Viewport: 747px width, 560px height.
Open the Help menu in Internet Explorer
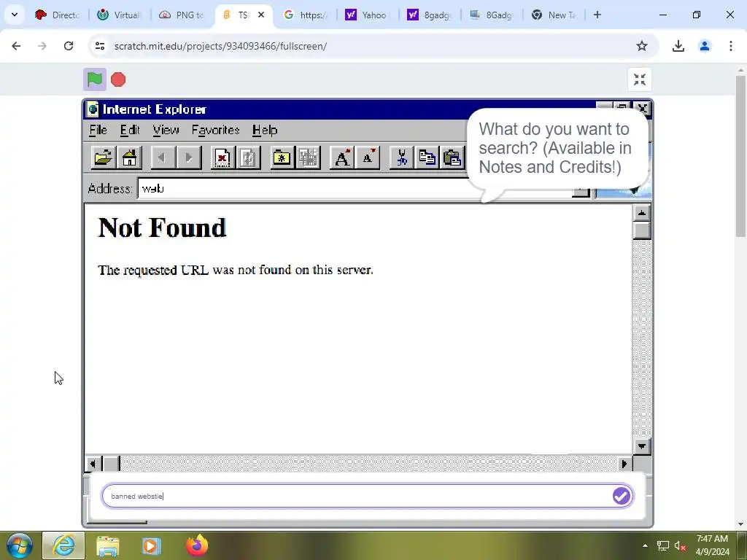(265, 130)
